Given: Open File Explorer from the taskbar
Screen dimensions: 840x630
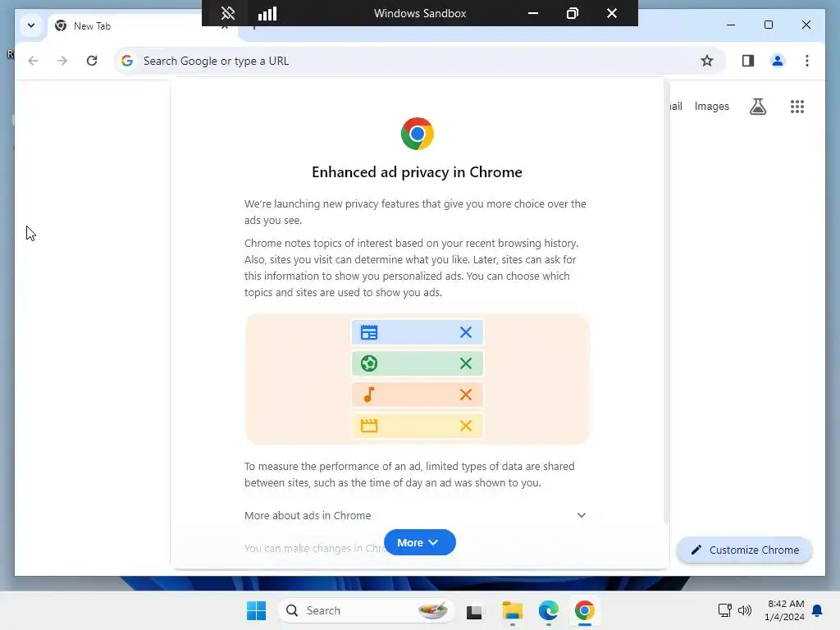Looking at the screenshot, I should point(512,610).
